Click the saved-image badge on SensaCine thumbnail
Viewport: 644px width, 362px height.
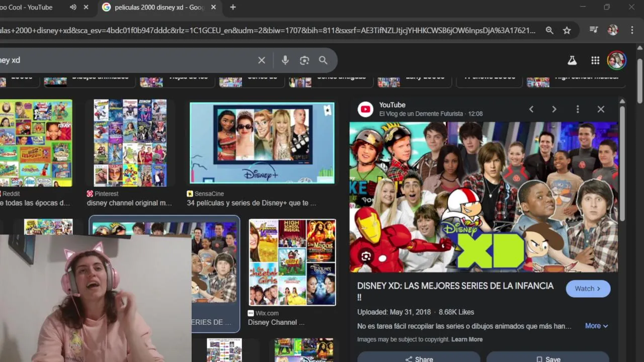[x=328, y=110]
